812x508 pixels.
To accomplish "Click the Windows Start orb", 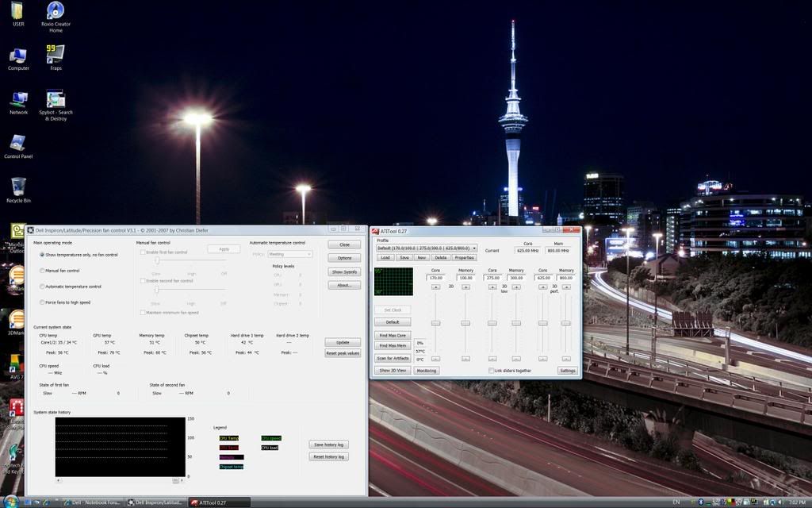I will [x=10, y=502].
